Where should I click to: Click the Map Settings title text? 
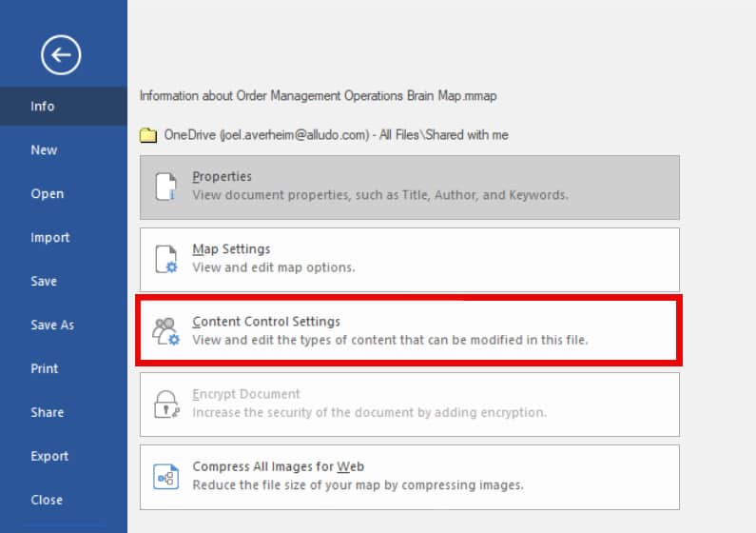231,249
